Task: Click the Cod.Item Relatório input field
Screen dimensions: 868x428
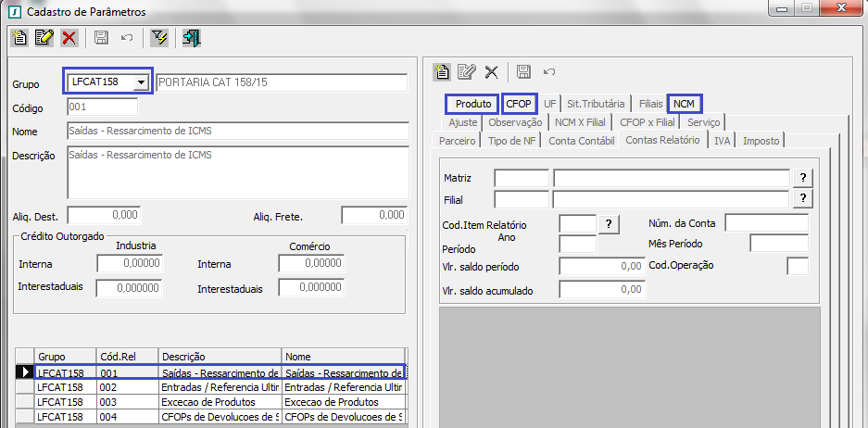Action: pyautogui.click(x=578, y=223)
